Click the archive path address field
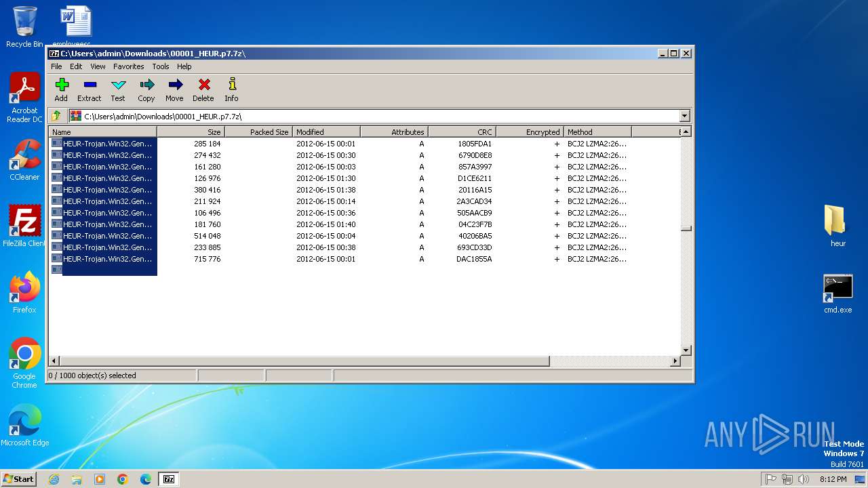The image size is (868, 488). click(373, 116)
